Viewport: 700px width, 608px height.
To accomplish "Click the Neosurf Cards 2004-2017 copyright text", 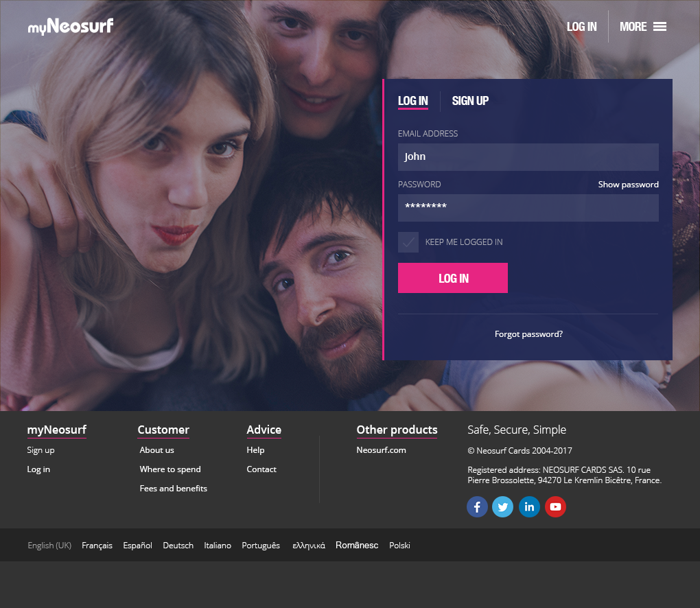I will pyautogui.click(x=520, y=450).
